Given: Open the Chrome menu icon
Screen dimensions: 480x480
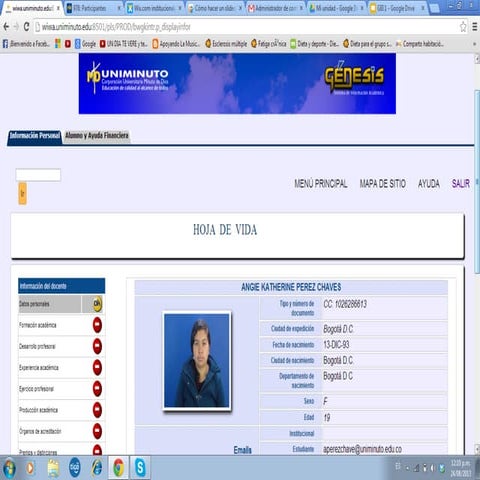Looking at the screenshot, I should tap(475, 27).
